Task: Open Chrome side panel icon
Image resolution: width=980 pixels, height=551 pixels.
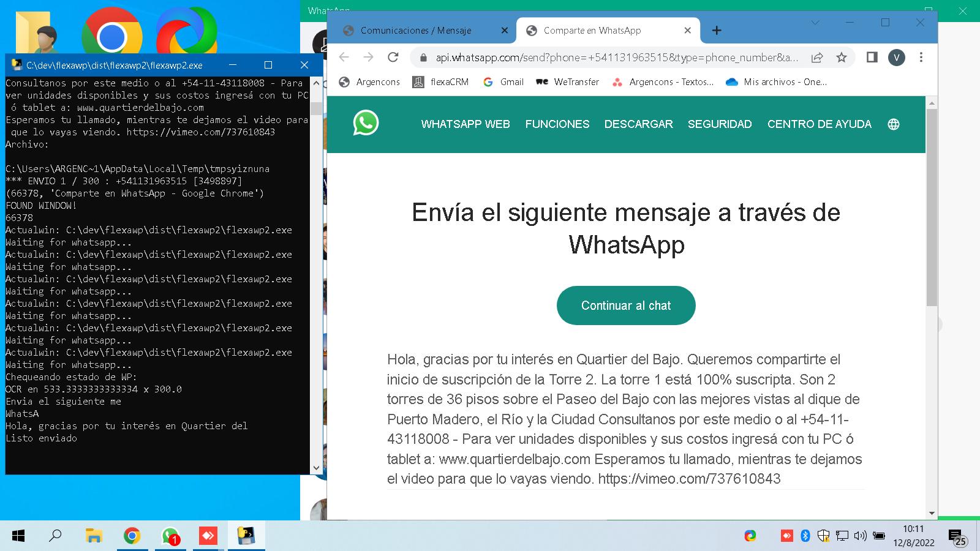Action: click(x=872, y=58)
